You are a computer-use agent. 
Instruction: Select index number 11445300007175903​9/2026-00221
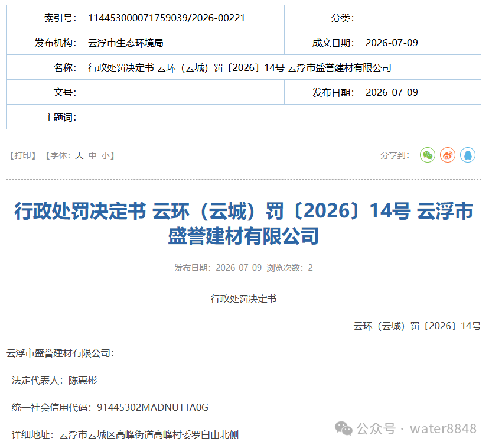click(167, 18)
